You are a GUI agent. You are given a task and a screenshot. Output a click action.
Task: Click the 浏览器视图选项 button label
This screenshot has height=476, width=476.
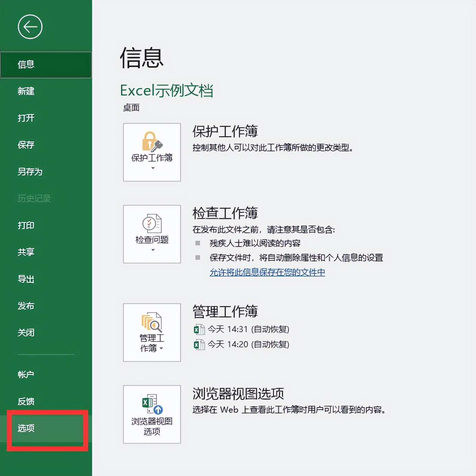click(152, 426)
